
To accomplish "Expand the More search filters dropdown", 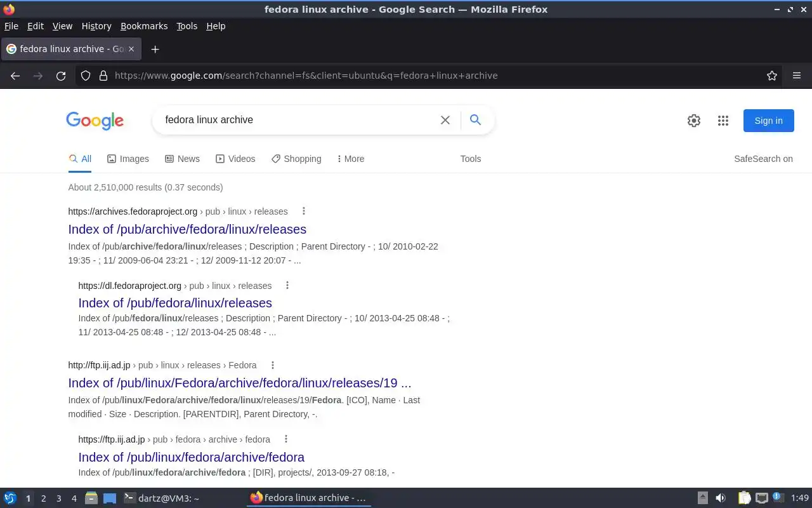I will (350, 159).
